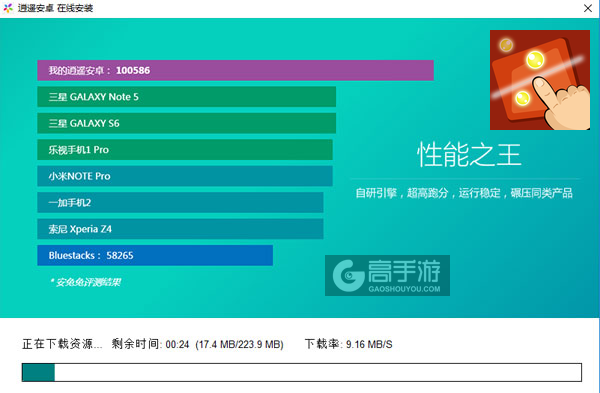600x393 pixels.
Task: Select the Bluestacks 58265 bar
Action: click(155, 255)
